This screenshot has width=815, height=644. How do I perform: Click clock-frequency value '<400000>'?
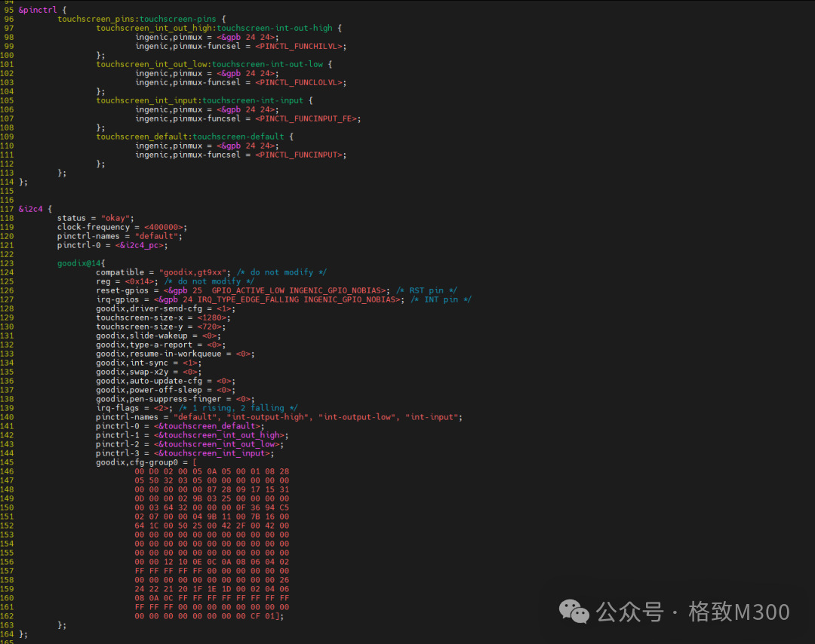pyautogui.click(x=163, y=227)
